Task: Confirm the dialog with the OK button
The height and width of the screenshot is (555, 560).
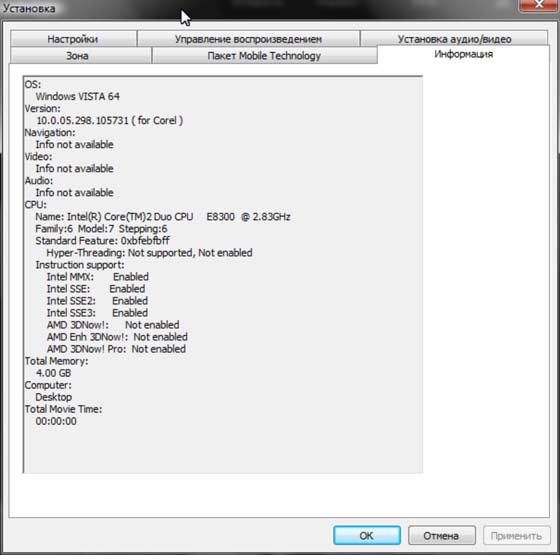Action: click(x=367, y=535)
